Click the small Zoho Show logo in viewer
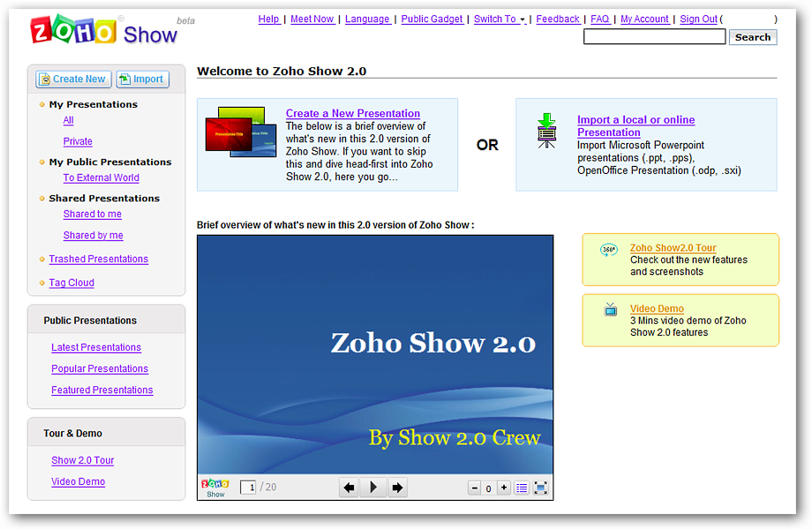812x530 pixels. (214, 488)
